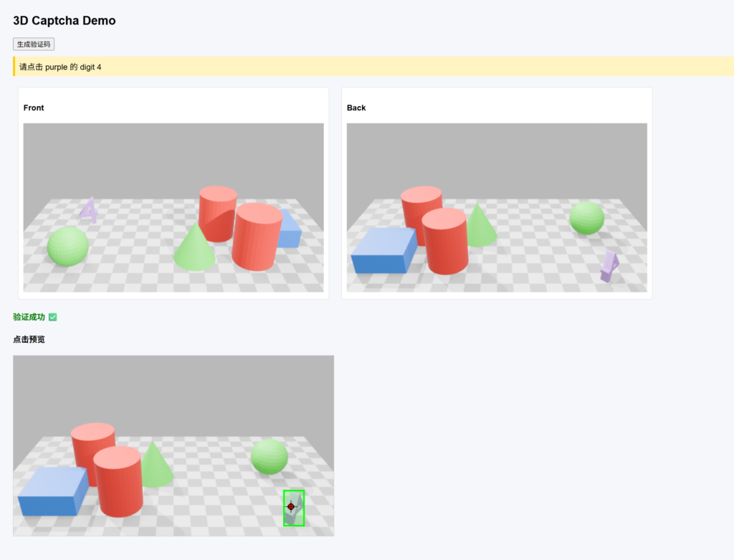Screen dimensions: 734x560
Task: Click the purple digit 4 in Front view
Action: click(x=89, y=210)
